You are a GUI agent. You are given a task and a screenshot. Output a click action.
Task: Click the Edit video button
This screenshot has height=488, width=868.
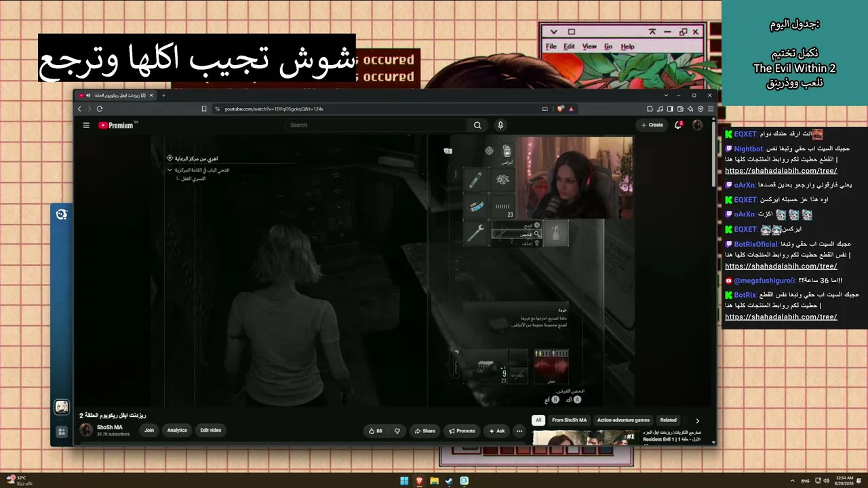point(210,430)
